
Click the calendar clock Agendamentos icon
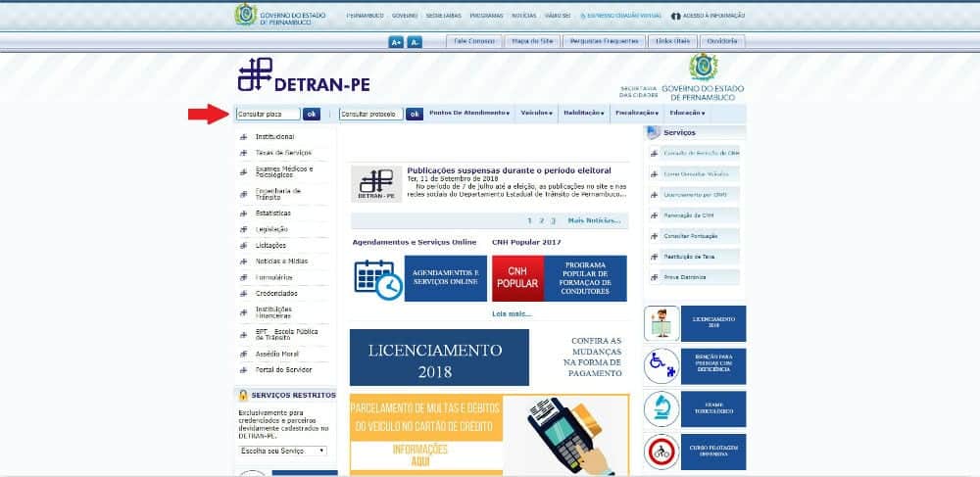[x=377, y=279]
